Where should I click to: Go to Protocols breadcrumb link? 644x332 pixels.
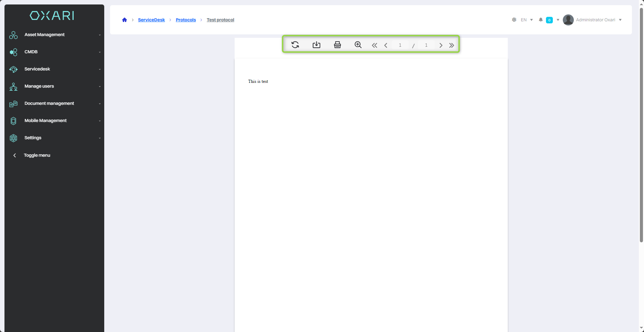coord(186,20)
